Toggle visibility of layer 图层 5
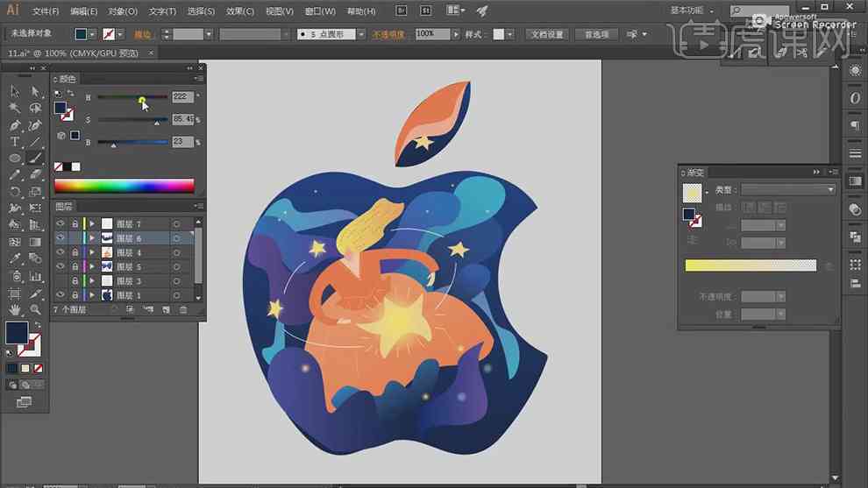868x488 pixels. pyautogui.click(x=60, y=266)
